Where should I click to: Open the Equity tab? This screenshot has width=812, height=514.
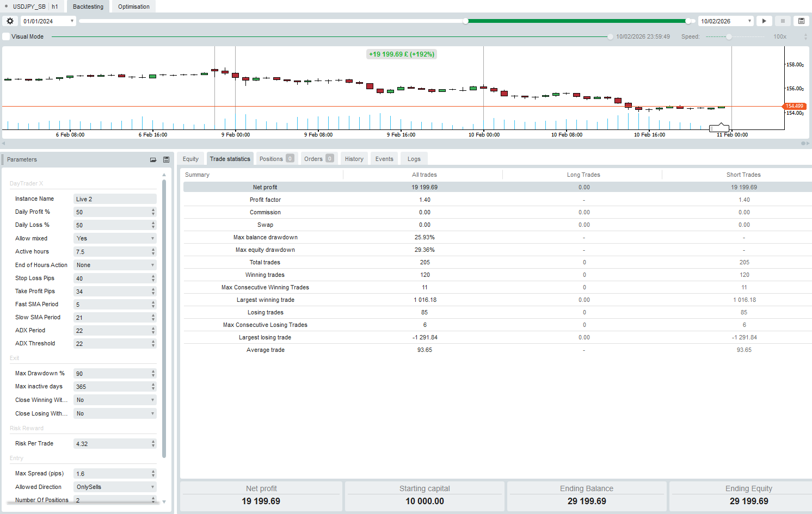pyautogui.click(x=190, y=158)
